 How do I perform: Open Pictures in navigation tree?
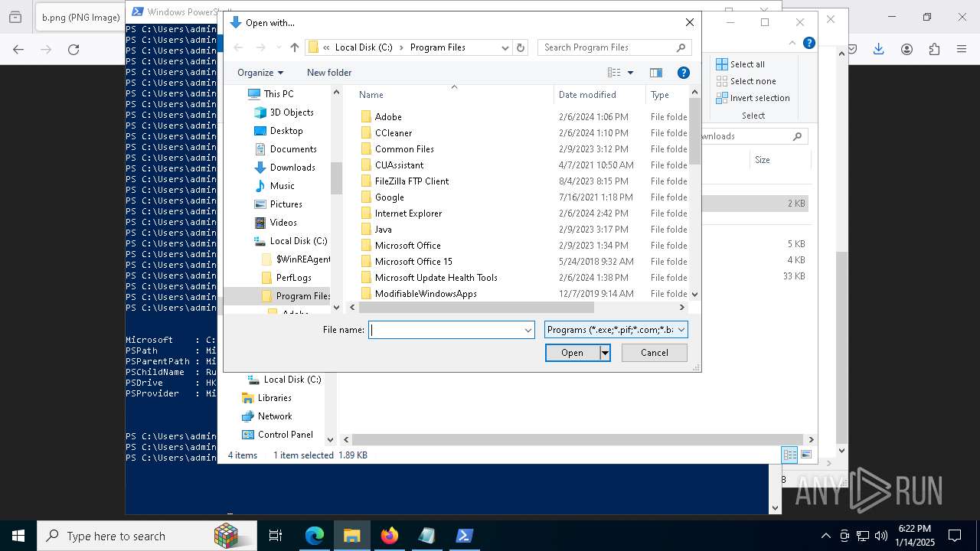pyautogui.click(x=286, y=204)
